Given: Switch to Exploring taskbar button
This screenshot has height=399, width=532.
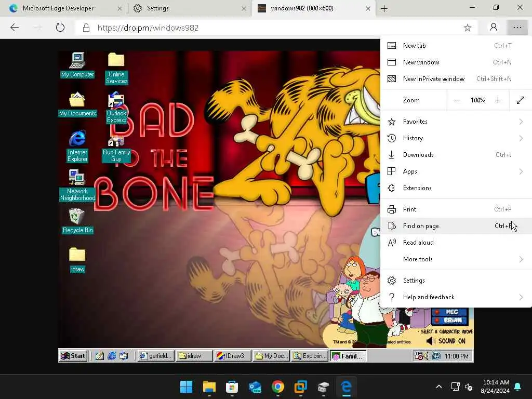Looking at the screenshot, I should click(310, 356).
